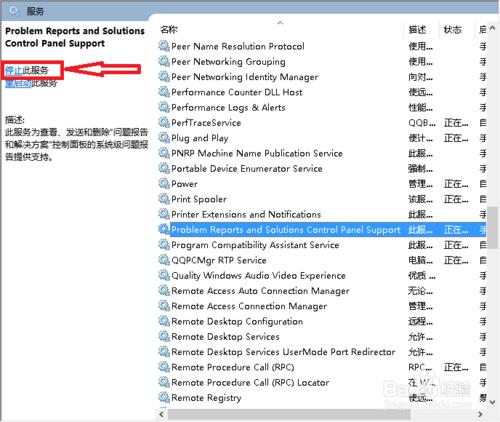Click the scroll down arrow of the list
This screenshot has width=500, height=422.
492,402
